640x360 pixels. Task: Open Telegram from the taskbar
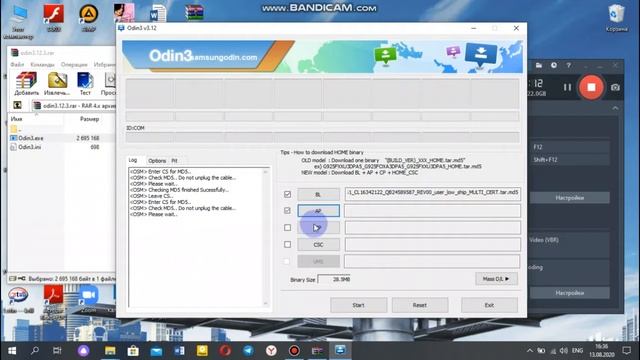coord(248,351)
